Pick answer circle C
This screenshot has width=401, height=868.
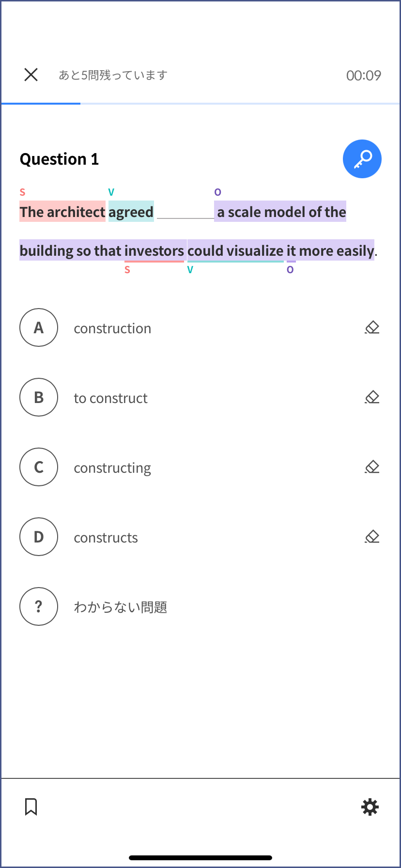pyautogui.click(x=39, y=467)
